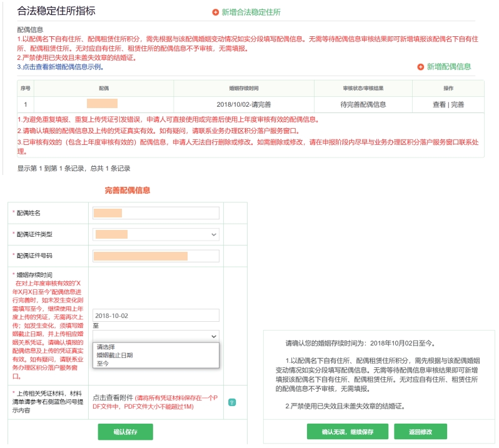Click the 点击查看附件 link
This screenshot has width=499, height=448.
click(113, 398)
